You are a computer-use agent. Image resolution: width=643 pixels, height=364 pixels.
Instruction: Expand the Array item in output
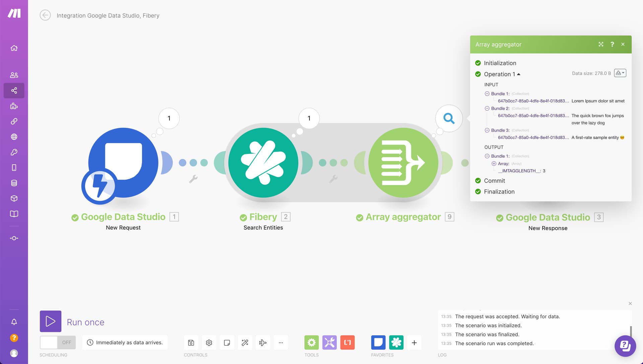(494, 164)
